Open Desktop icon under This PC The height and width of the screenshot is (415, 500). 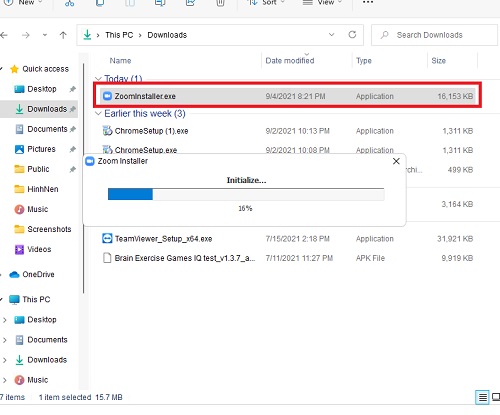[x=19, y=320]
